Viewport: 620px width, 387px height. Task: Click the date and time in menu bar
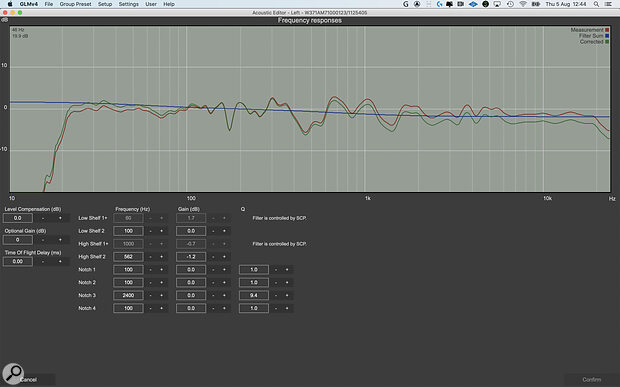(x=566, y=4)
